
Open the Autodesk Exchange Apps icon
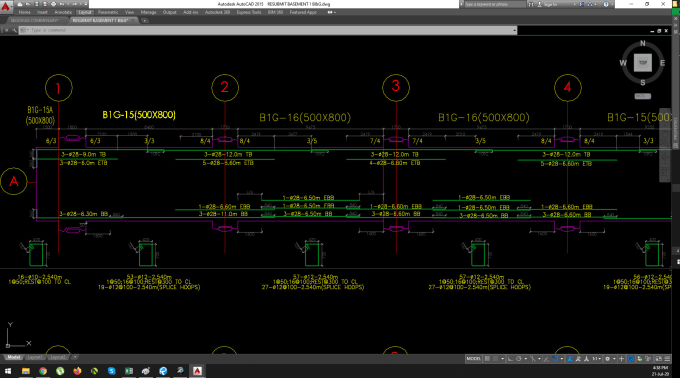click(x=582, y=4)
